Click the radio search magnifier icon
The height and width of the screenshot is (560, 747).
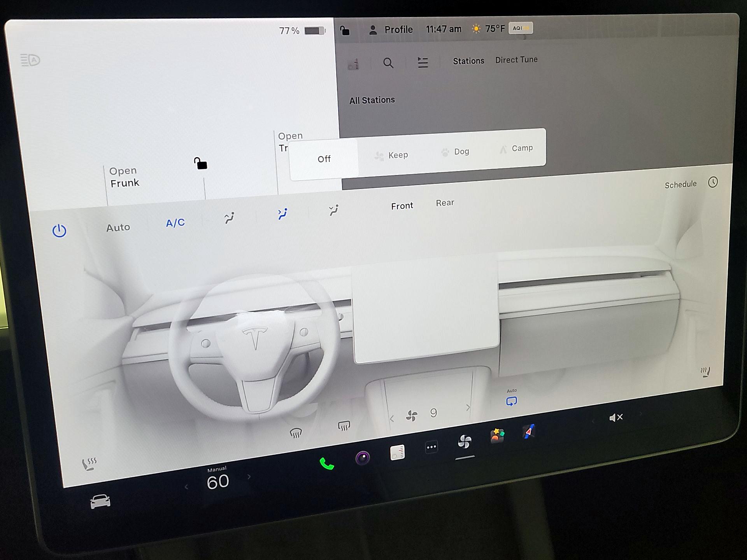tap(388, 63)
